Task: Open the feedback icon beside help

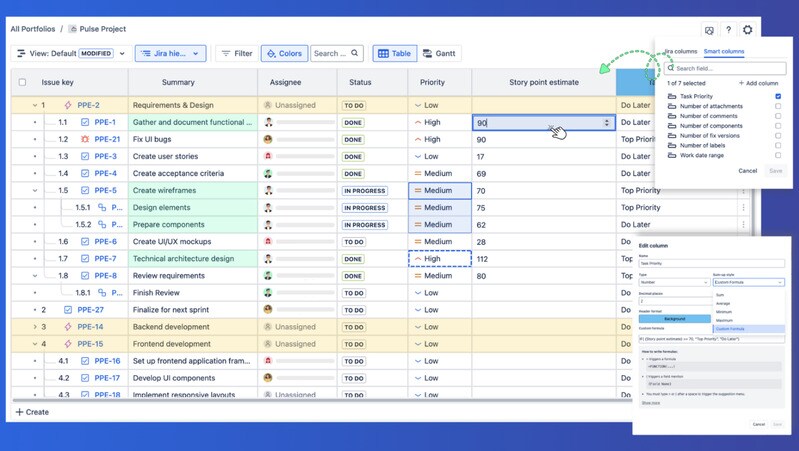Action: click(x=709, y=30)
